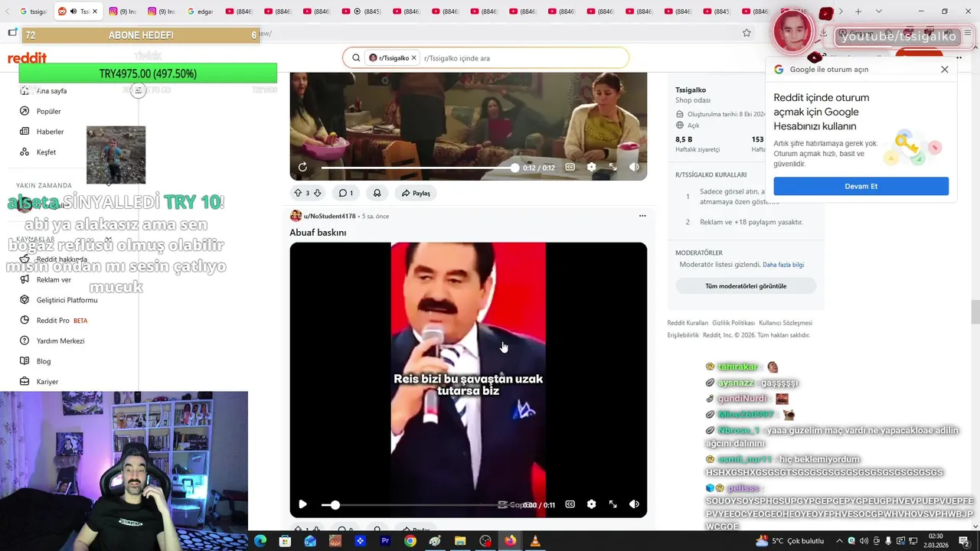
Task: Open comments on the post with 1 comment
Action: (345, 193)
